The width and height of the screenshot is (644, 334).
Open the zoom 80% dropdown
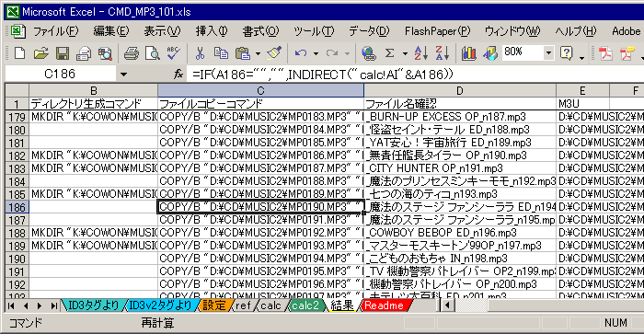548,53
